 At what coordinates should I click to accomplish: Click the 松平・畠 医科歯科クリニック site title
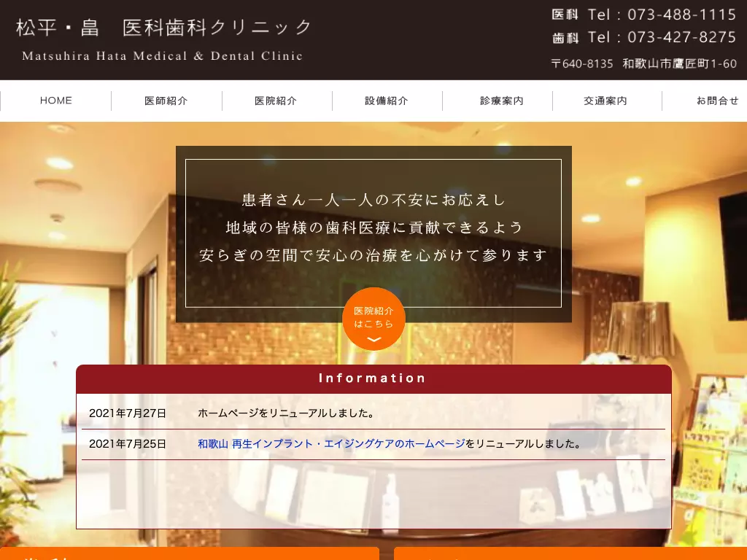click(x=164, y=28)
